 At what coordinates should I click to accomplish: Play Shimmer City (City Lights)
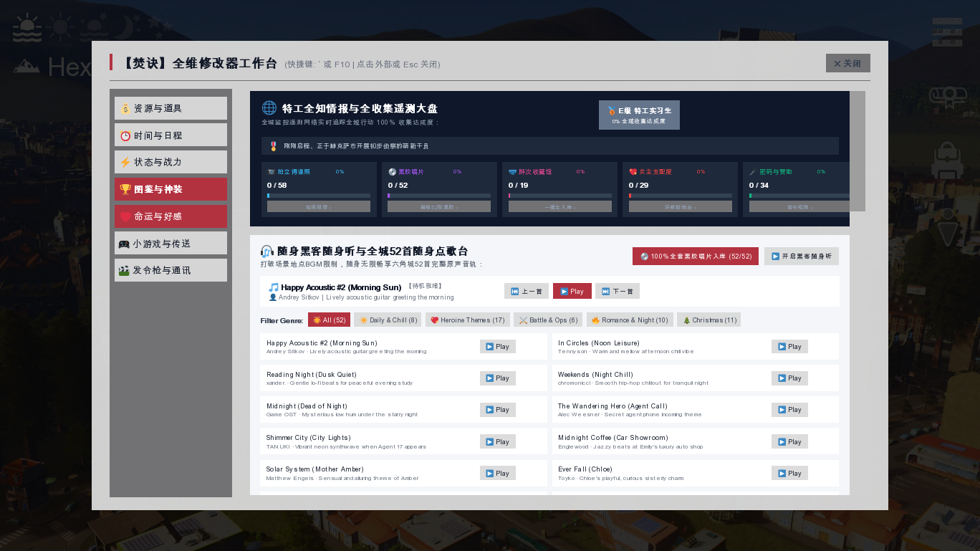(498, 442)
